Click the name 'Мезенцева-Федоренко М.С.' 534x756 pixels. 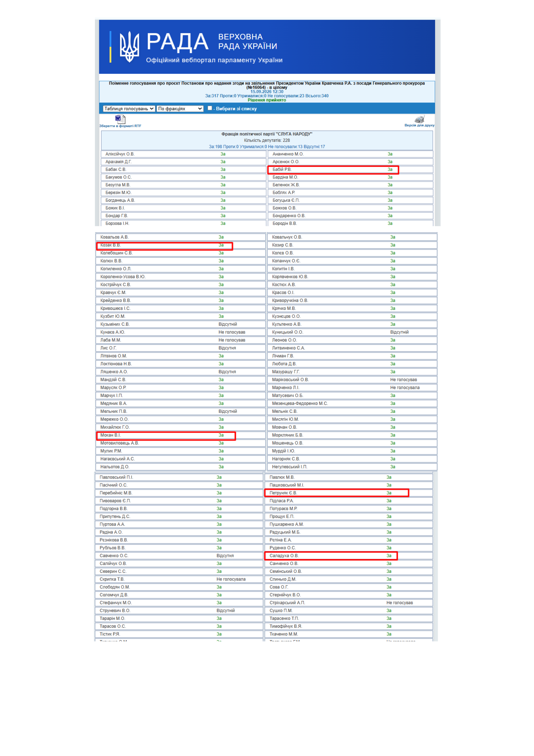[300, 404]
